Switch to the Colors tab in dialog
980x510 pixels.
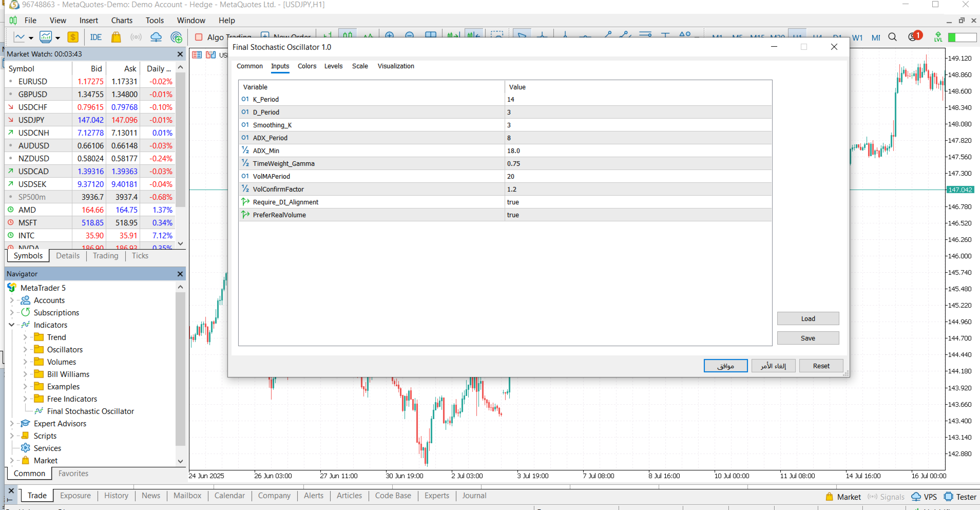point(307,66)
